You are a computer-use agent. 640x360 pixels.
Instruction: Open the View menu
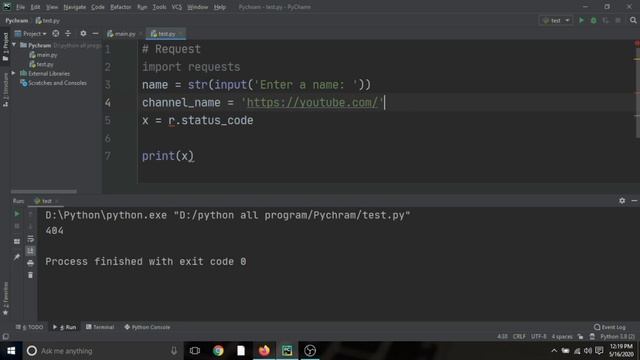tap(52, 7)
